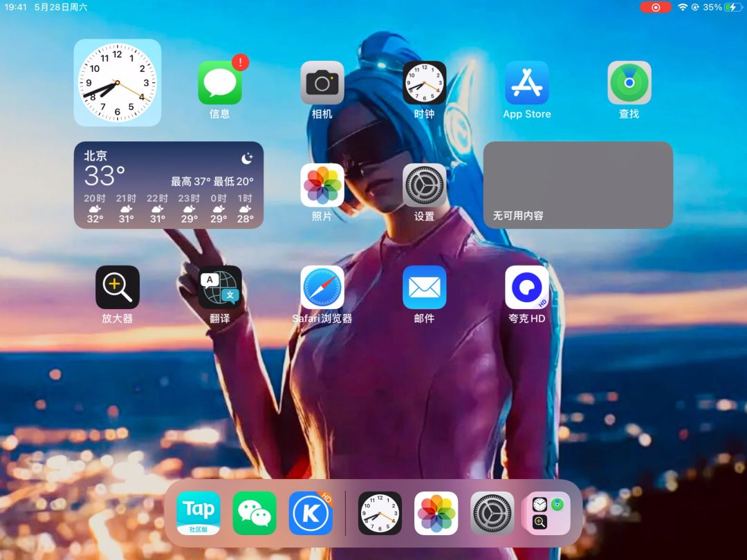Launch the 放大器 Magnifier app
Screen dimensions: 747x560
pyautogui.click(x=117, y=287)
